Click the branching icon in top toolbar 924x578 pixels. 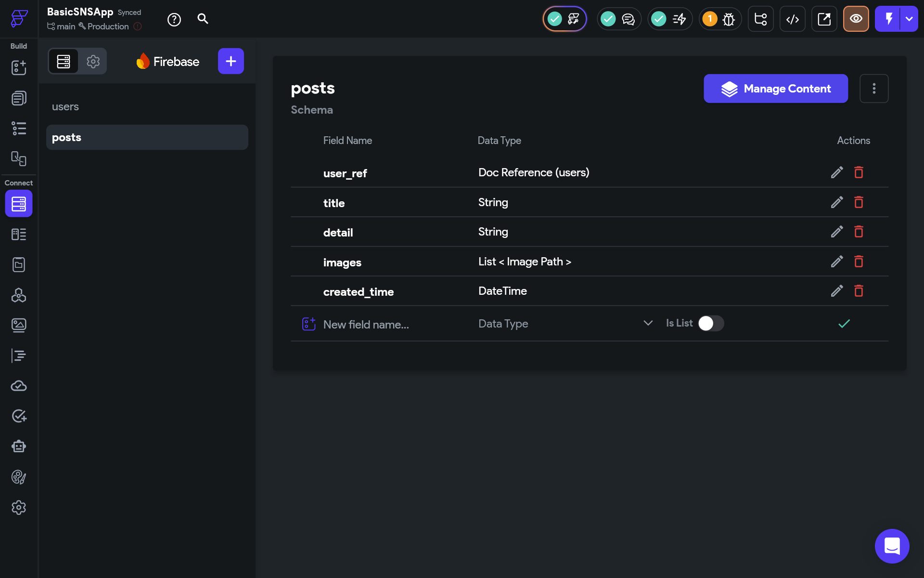[x=760, y=19]
